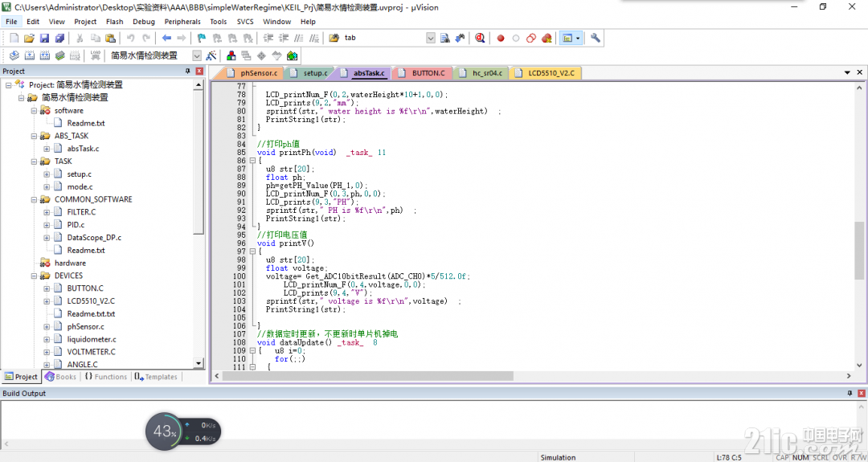Click the Redo arrow icon
The height and width of the screenshot is (462, 868).
pyautogui.click(x=146, y=39)
